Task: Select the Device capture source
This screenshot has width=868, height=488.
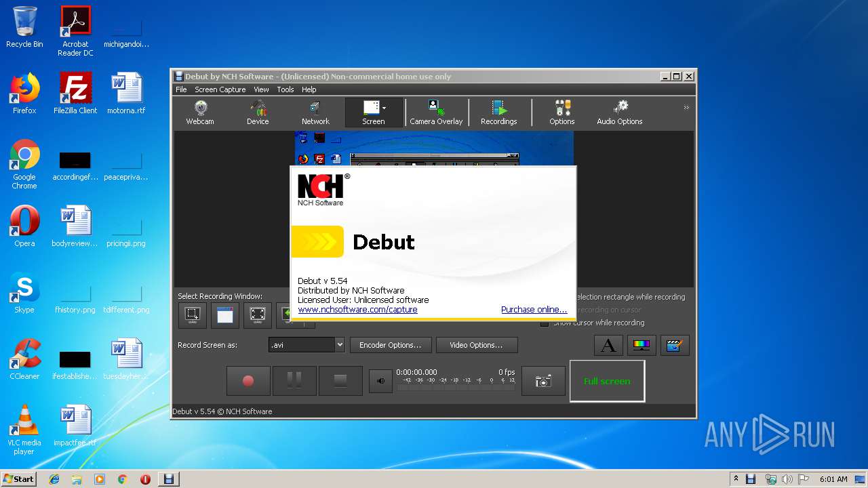Action: 258,113
